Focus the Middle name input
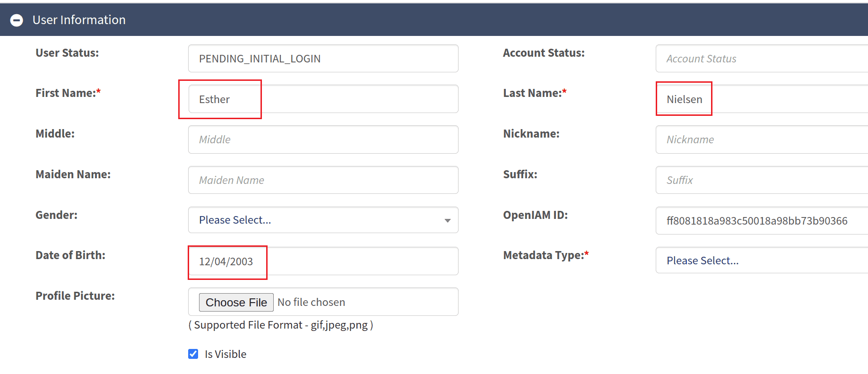The height and width of the screenshot is (374, 868). coord(322,139)
